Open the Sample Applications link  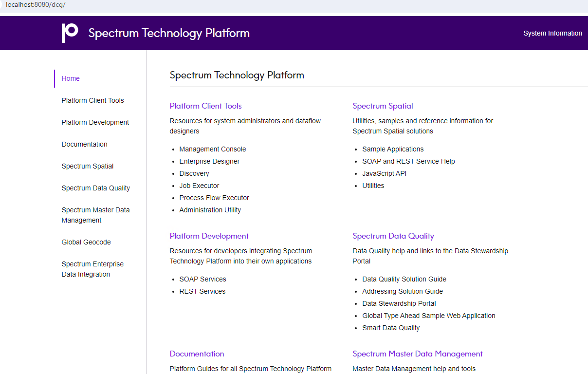pyautogui.click(x=393, y=149)
